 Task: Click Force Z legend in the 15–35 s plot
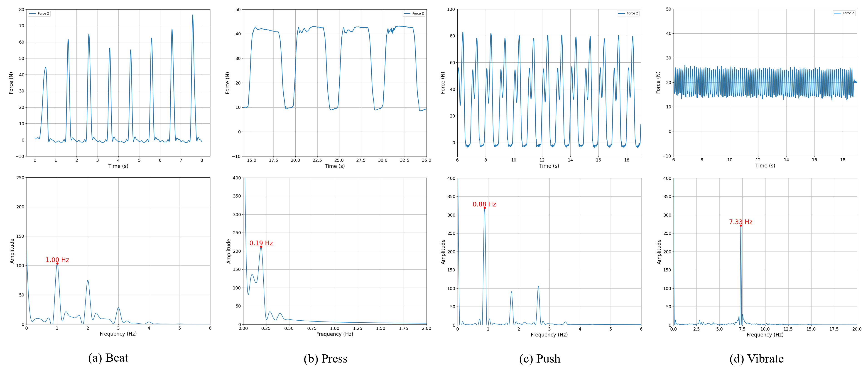point(414,14)
